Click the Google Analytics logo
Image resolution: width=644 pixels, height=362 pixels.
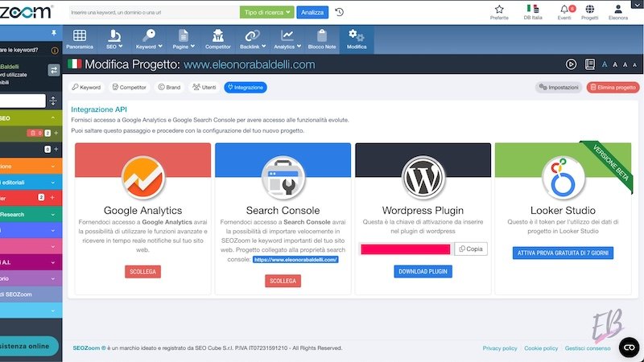point(143,178)
